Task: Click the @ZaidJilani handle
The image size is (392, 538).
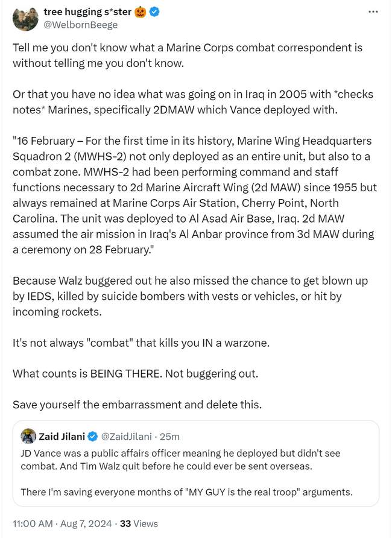Action: point(125,437)
